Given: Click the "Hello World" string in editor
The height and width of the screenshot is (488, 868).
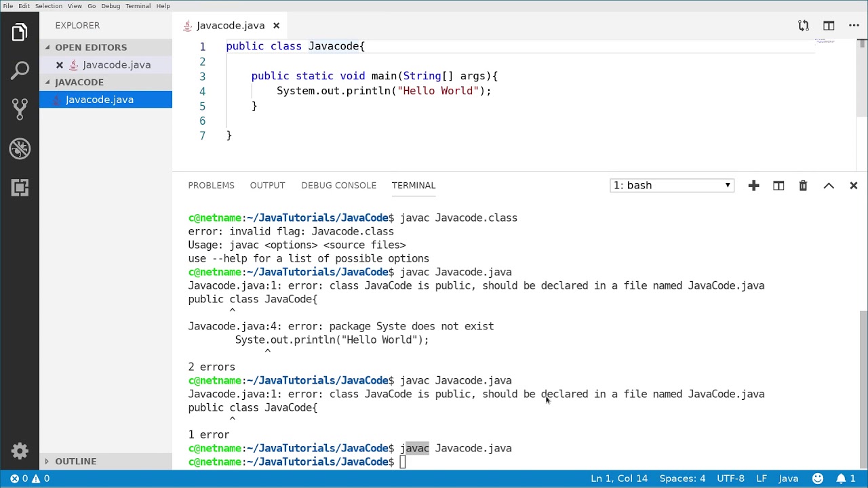Looking at the screenshot, I should pos(438,91).
